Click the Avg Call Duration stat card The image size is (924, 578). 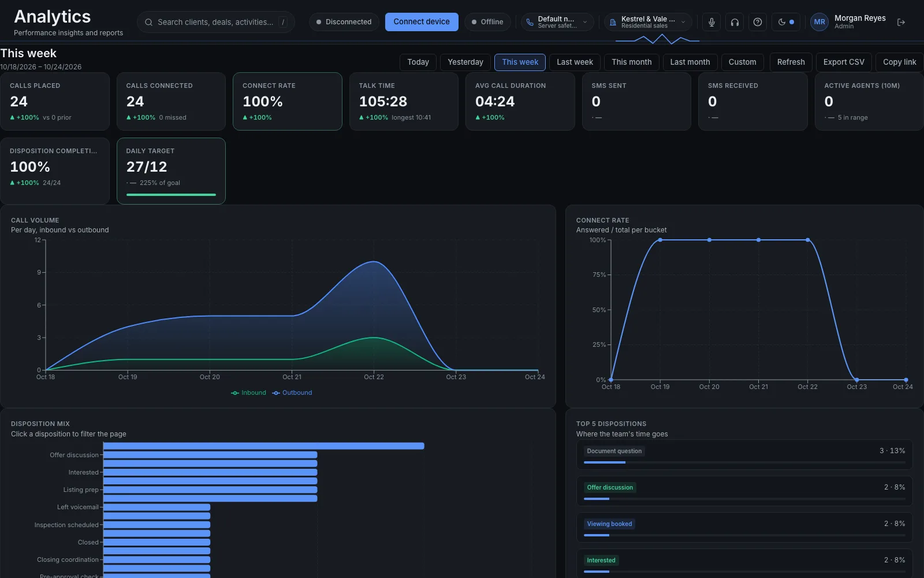(x=520, y=101)
